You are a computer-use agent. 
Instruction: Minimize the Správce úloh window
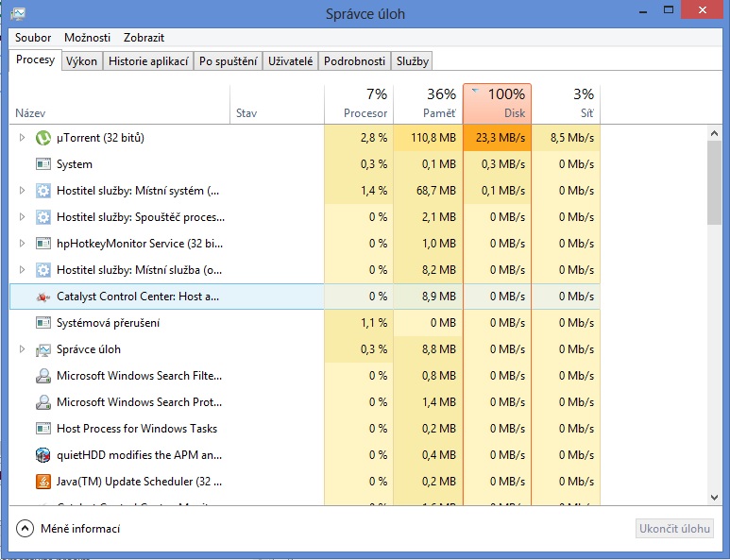point(643,11)
